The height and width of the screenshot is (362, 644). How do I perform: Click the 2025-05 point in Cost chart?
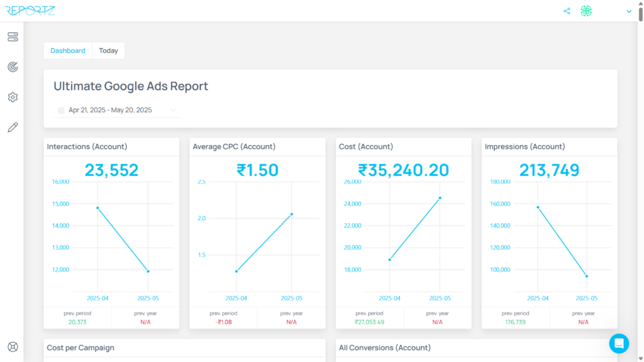coord(440,198)
